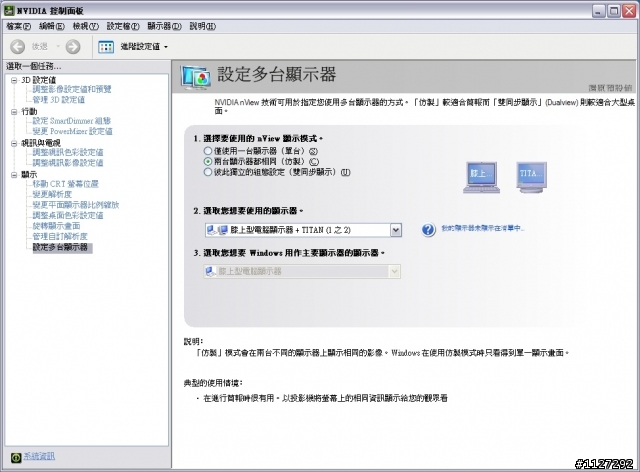Select 兩台顯示器都相同 (仿製) radio button
This screenshot has width=640, height=472.
208,161
